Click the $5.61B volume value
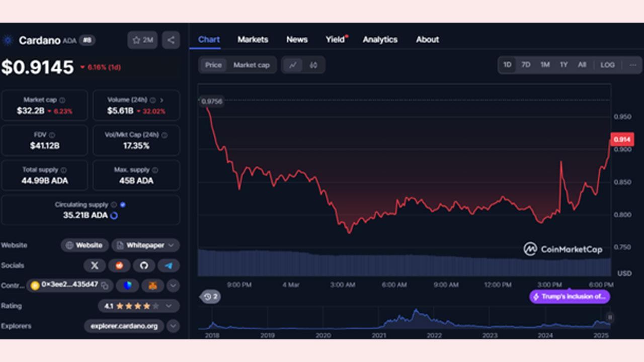The image size is (644, 362). (x=120, y=111)
